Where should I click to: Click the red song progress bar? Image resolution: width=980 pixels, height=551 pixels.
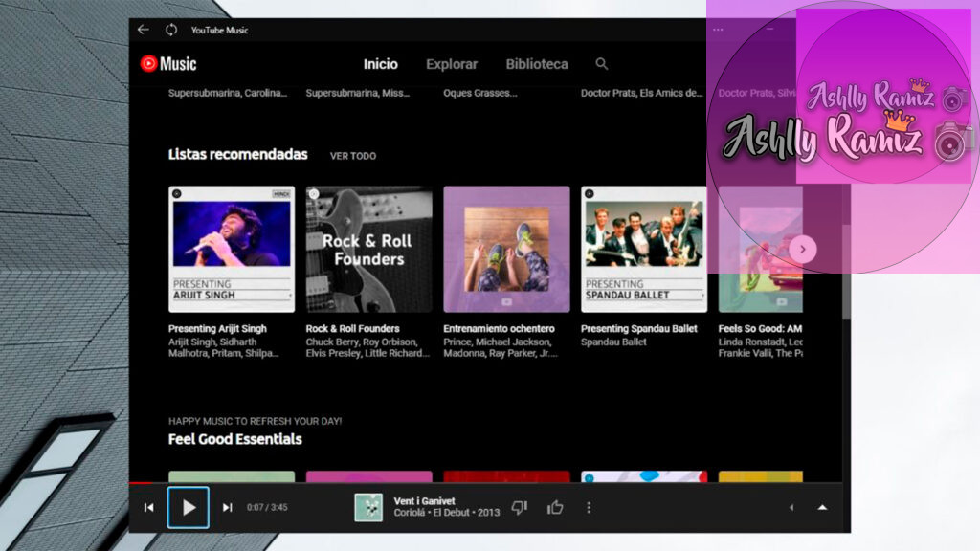click(140, 482)
